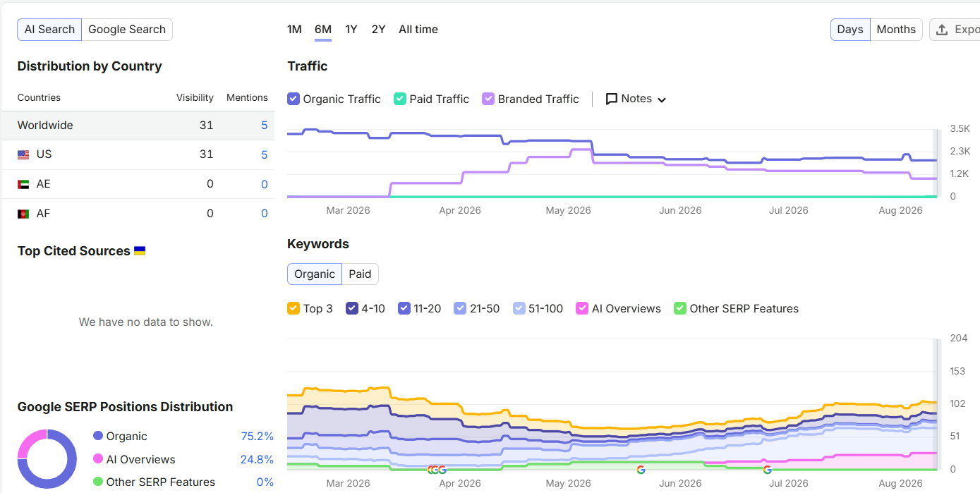Click the Google update marker near June 2026
980x493 pixels.
(x=641, y=469)
